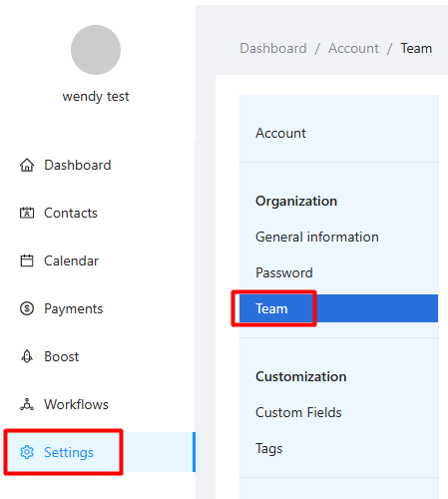Click the Settings gear icon
The image size is (448, 499).
click(x=27, y=452)
